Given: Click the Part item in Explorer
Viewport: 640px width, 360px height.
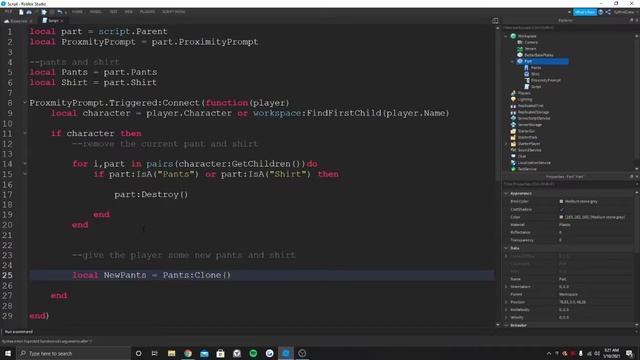Looking at the screenshot, I should point(542,61).
